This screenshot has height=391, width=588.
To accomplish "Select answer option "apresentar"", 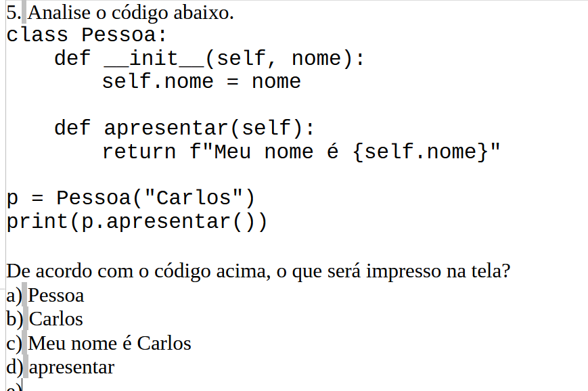I will [x=72, y=367].
